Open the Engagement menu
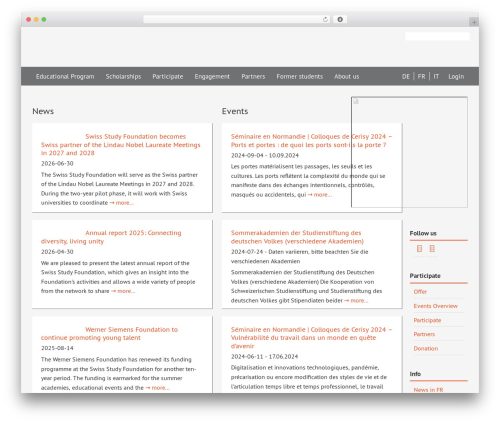Screen dimensions: 500x423 [x=212, y=77]
